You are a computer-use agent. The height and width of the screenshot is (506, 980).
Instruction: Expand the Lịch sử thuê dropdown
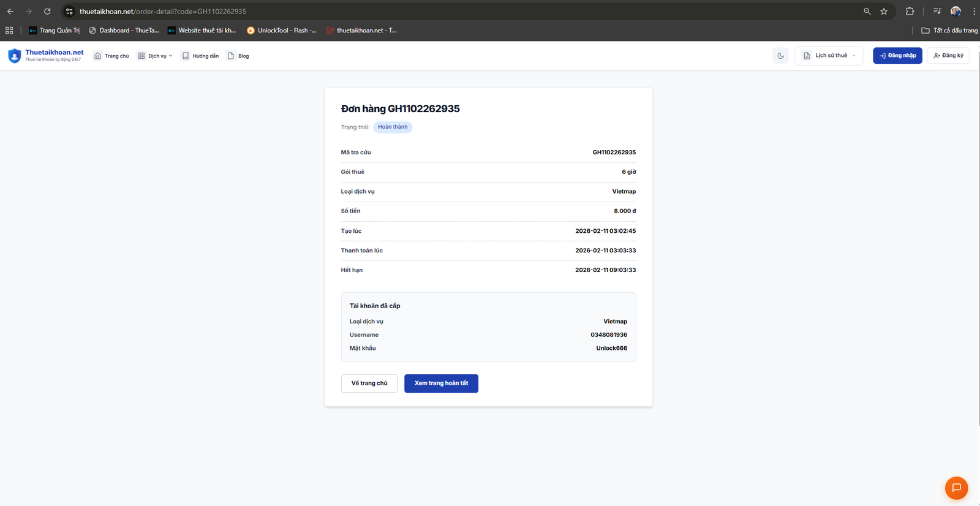[829, 56]
